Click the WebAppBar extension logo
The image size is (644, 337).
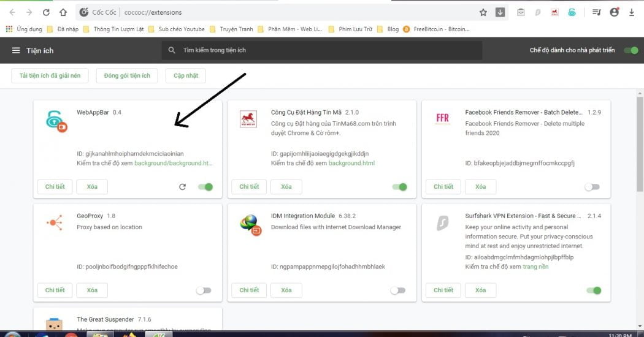[56, 121]
